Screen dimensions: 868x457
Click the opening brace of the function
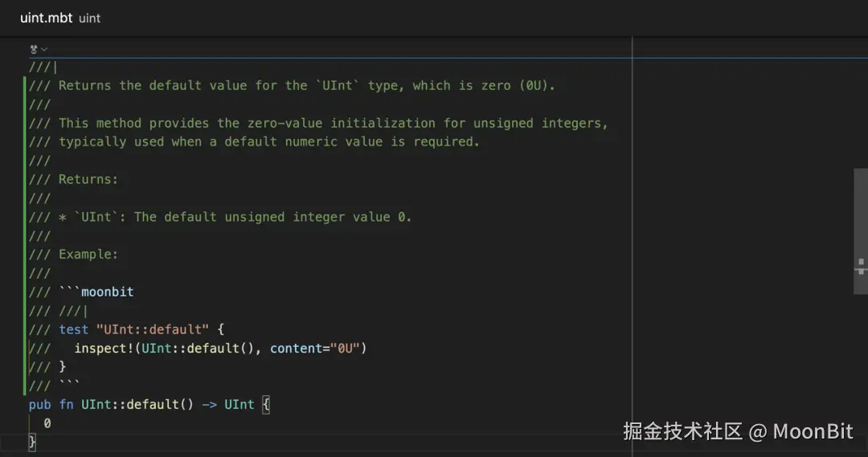[x=266, y=404]
